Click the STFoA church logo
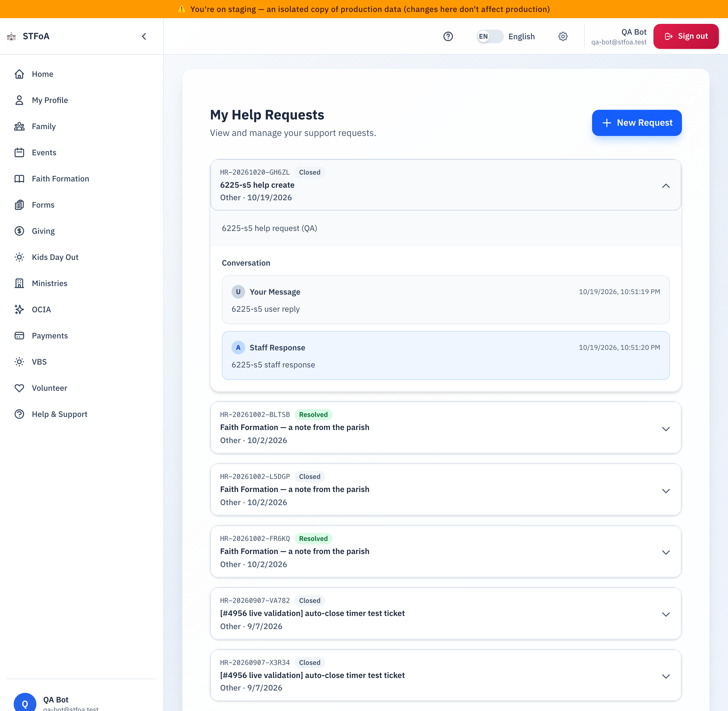 click(x=12, y=36)
